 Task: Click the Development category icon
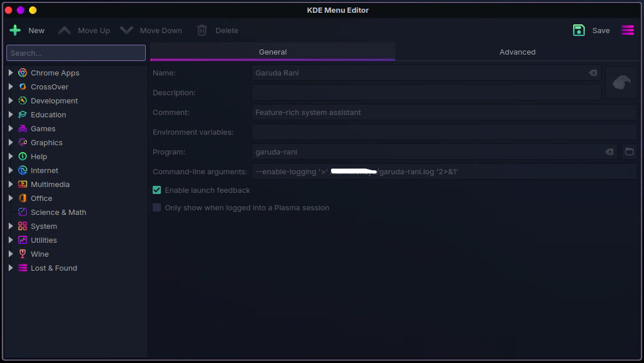[x=23, y=101]
